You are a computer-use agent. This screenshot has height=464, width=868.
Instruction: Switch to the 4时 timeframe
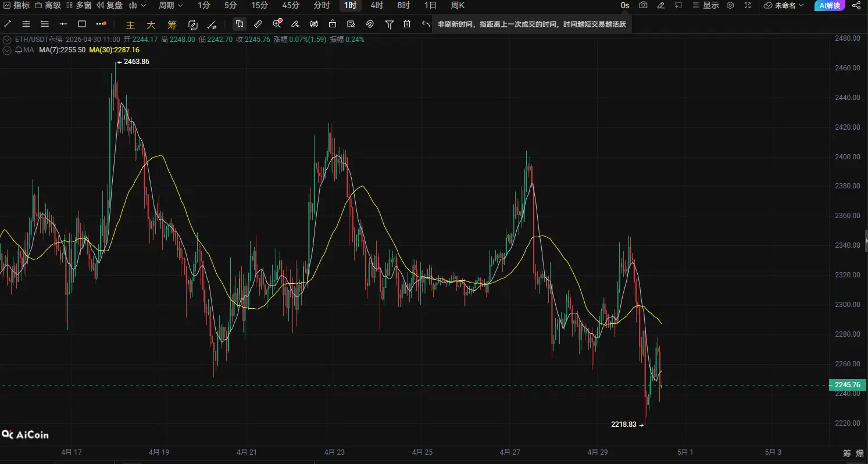coord(377,5)
